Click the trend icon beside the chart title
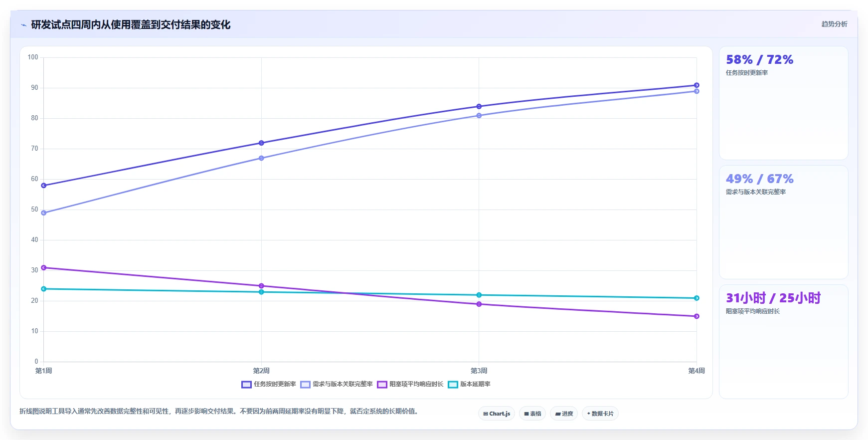This screenshot has width=868, height=440. pyautogui.click(x=23, y=25)
